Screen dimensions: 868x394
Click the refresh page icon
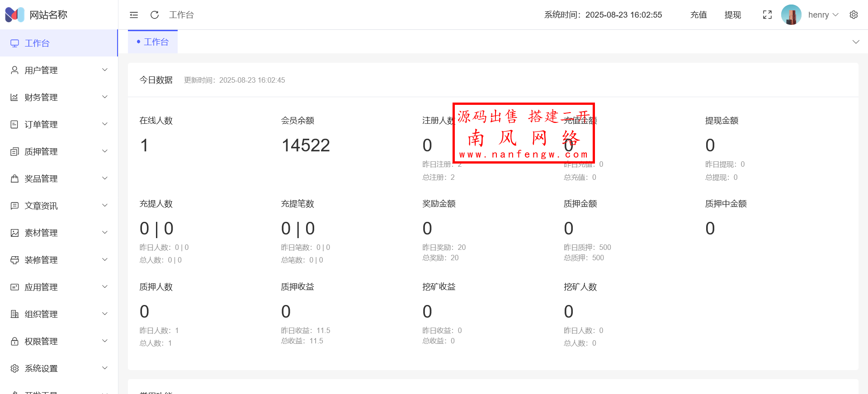pyautogui.click(x=155, y=15)
